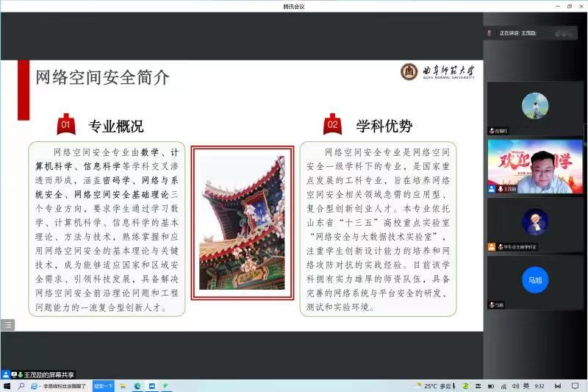Select the 马旭 participant tile
The image size is (588, 392).
pos(535,281)
